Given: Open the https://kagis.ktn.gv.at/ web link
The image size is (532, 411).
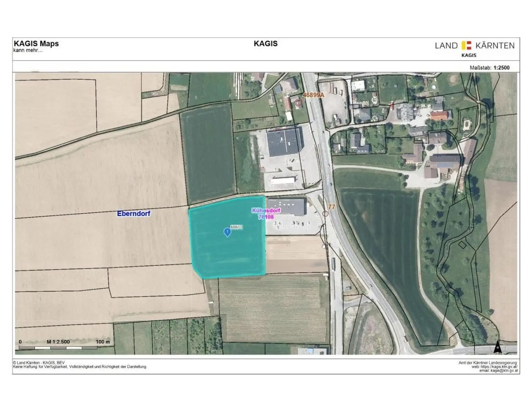Looking at the screenshot, I should [x=499, y=367].
